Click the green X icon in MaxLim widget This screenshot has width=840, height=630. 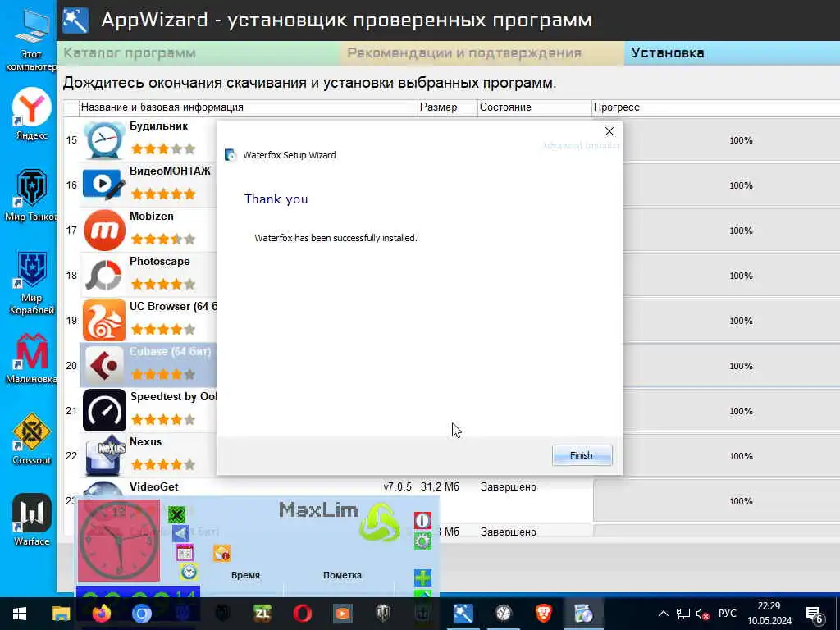pyautogui.click(x=176, y=515)
